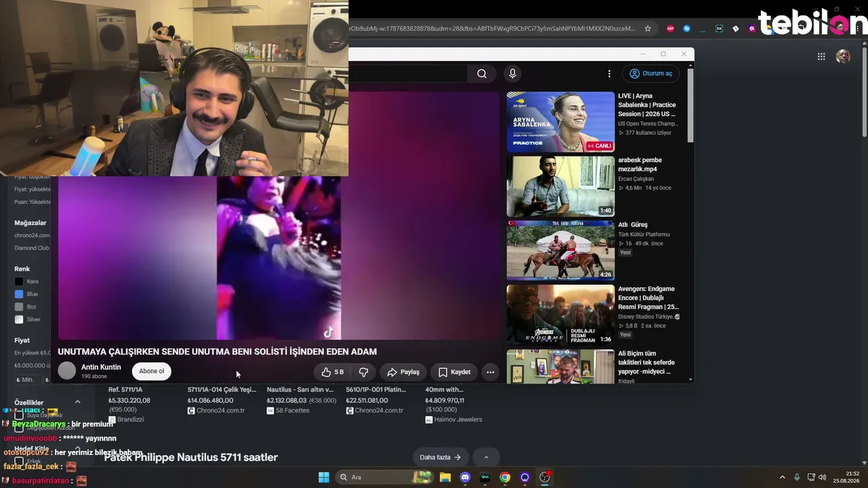This screenshot has height=488, width=868.
Task: Dislike the video with the thumbs-down icon
Action: (363, 372)
